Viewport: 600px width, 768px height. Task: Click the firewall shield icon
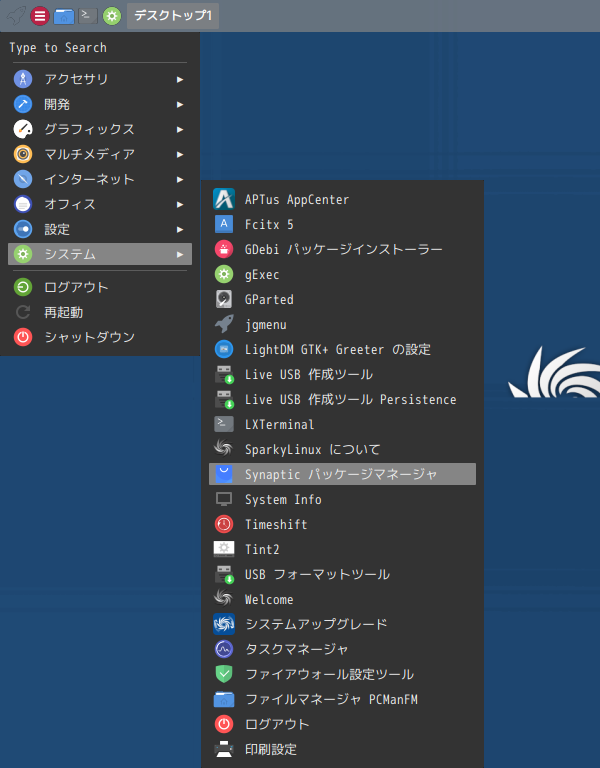point(224,674)
